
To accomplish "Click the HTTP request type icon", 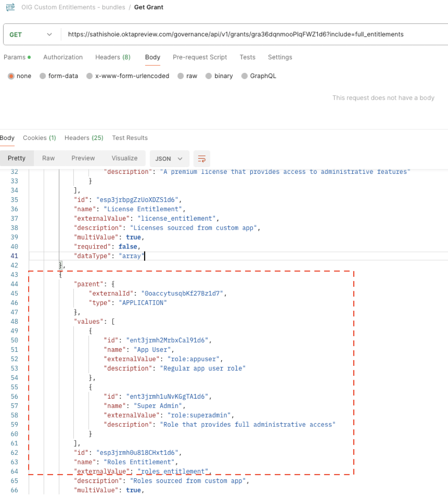I will (x=10, y=7).
